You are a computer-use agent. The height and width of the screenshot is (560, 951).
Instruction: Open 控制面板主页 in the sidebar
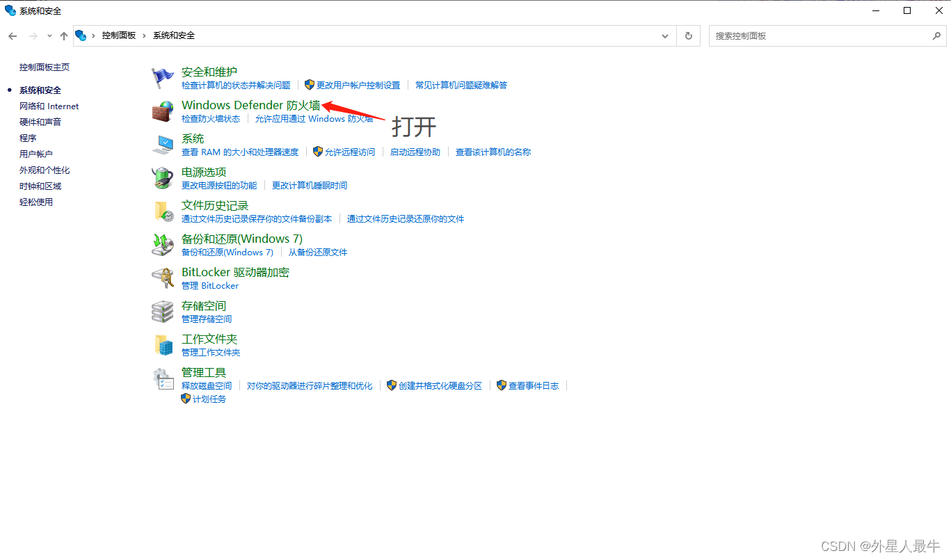pos(45,67)
